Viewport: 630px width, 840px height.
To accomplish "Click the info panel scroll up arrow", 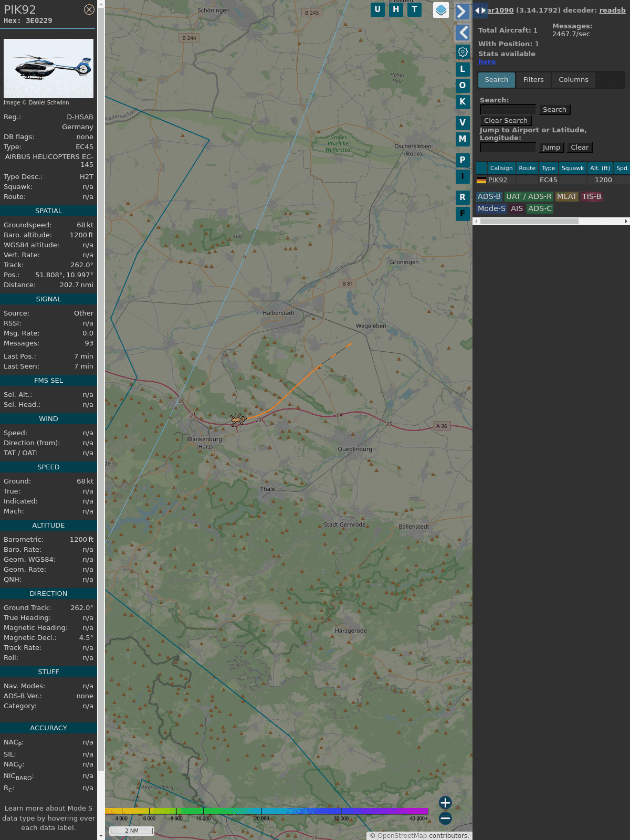I will coord(101,4).
